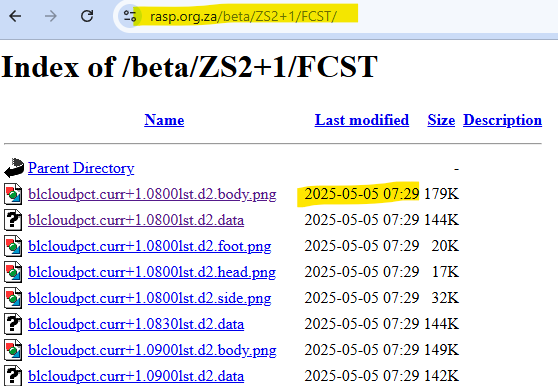Sort listing by Last modified
Image resolution: width=558 pixels, height=386 pixels.
[362, 120]
